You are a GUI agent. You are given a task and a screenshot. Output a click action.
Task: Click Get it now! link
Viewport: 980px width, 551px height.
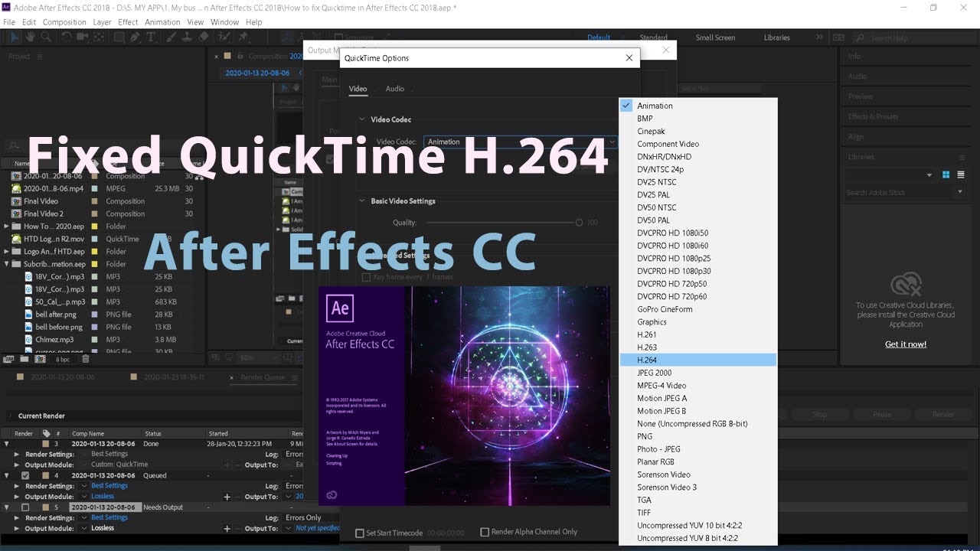(906, 344)
